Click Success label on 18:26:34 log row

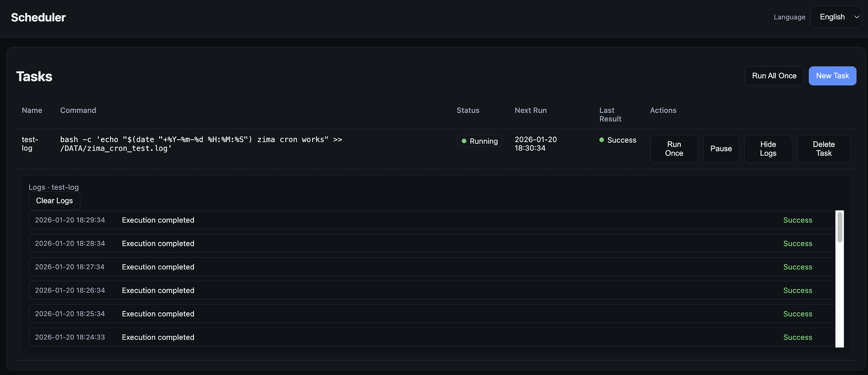point(798,290)
